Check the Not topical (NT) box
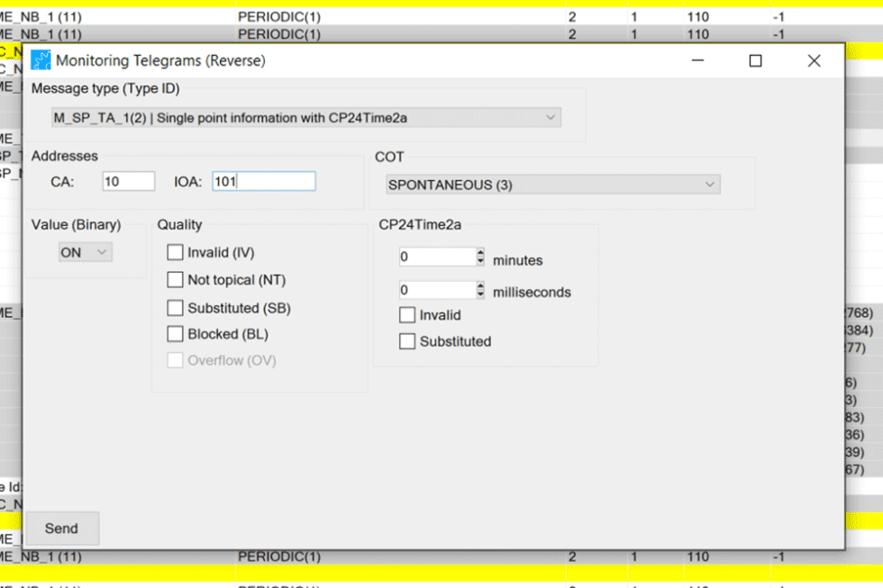The image size is (883, 588). coord(176,280)
